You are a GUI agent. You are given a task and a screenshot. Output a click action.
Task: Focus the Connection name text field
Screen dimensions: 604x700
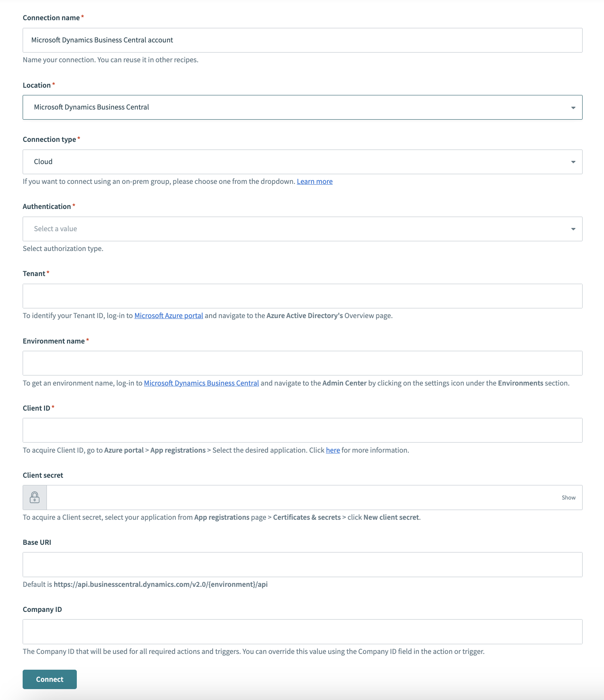302,40
